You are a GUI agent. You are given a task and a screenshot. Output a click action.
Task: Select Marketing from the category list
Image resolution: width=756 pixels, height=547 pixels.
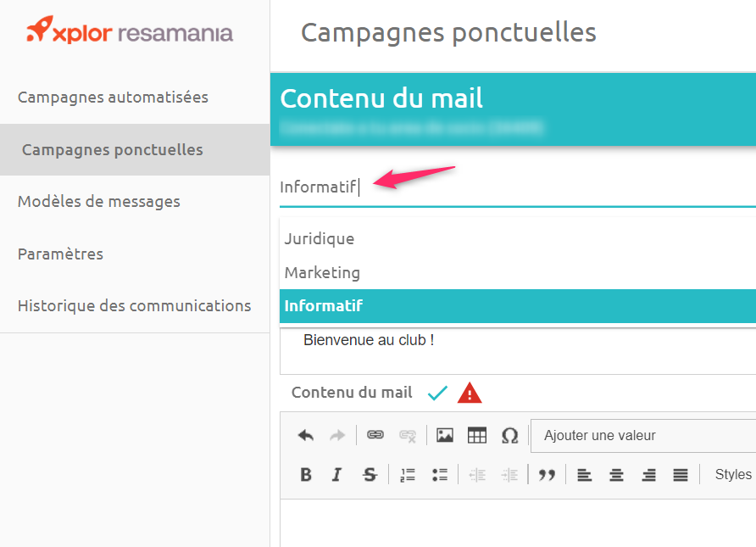coord(518,272)
